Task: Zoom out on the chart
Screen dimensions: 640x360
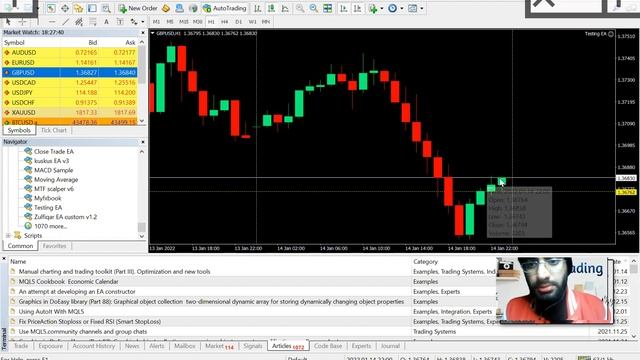Action: 313,8
